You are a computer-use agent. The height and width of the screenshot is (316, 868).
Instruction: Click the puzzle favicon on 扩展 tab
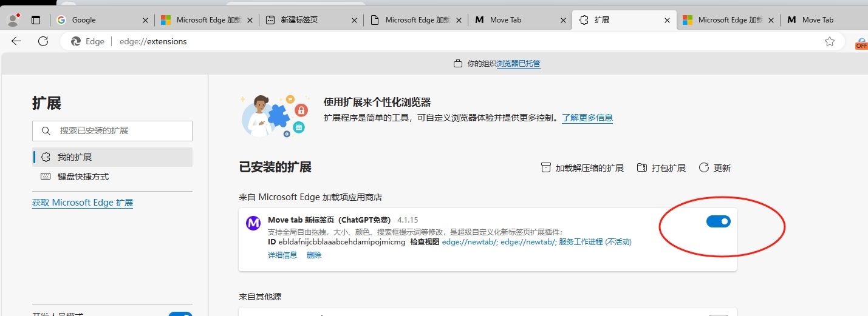(x=584, y=20)
